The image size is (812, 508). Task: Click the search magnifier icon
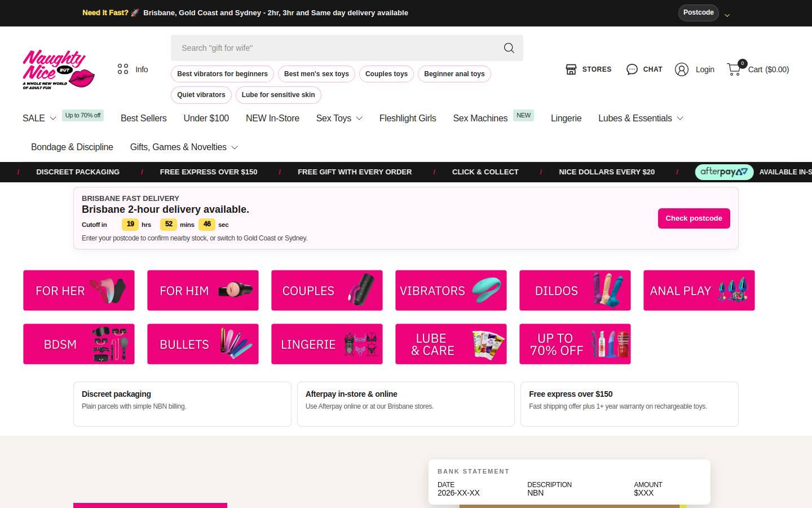[x=509, y=48]
